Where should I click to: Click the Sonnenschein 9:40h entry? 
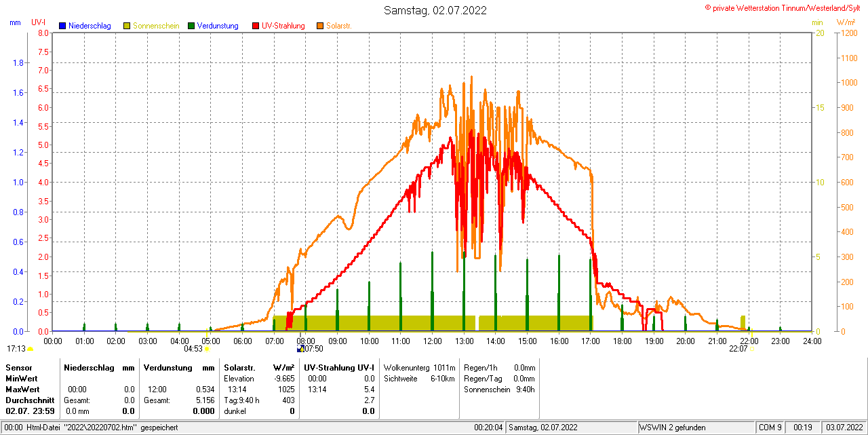point(499,389)
